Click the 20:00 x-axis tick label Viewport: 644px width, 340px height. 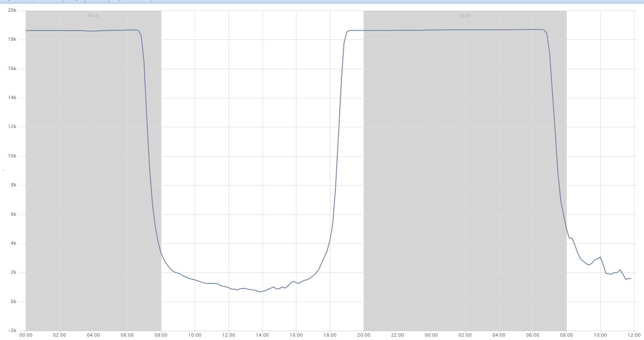click(x=364, y=335)
